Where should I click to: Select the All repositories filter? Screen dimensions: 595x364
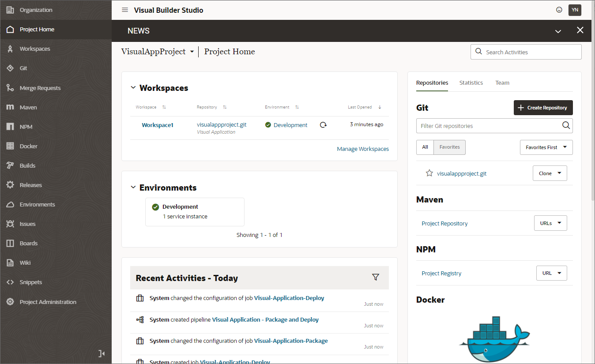pyautogui.click(x=425, y=147)
